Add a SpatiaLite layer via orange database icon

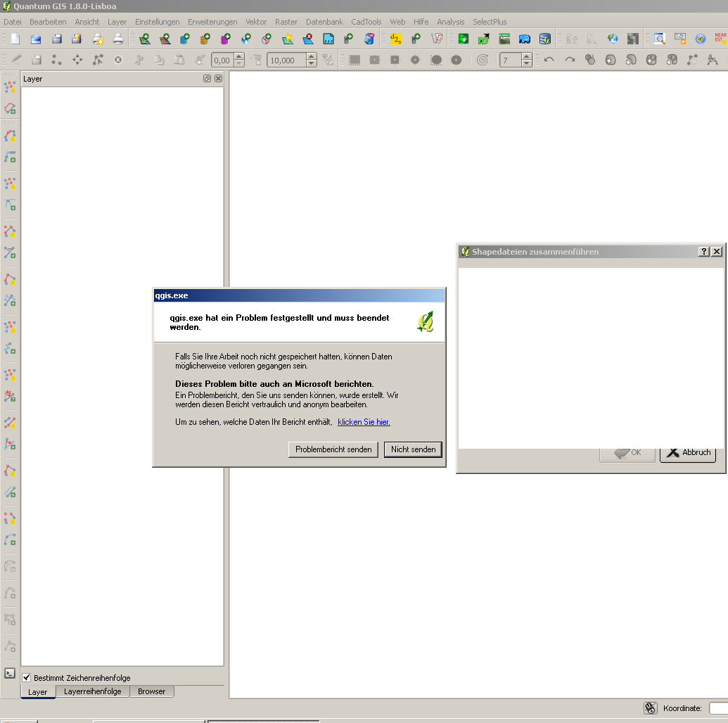click(205, 39)
